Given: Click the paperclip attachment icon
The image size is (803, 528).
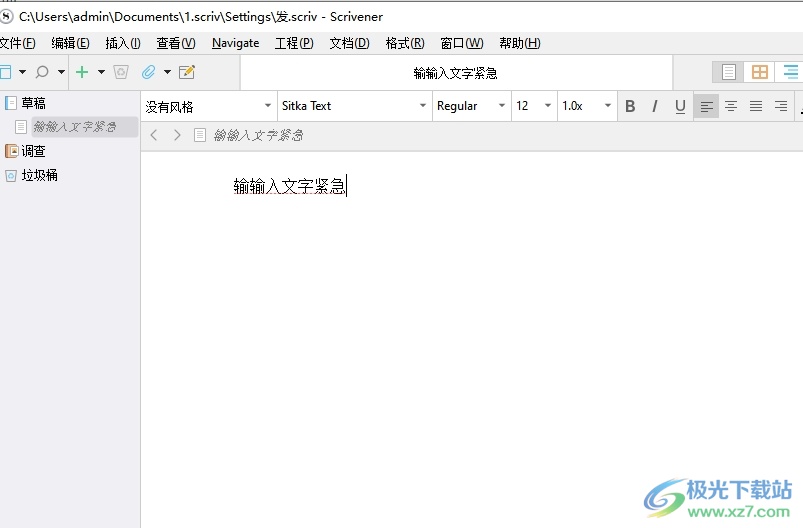Looking at the screenshot, I should tap(148, 72).
